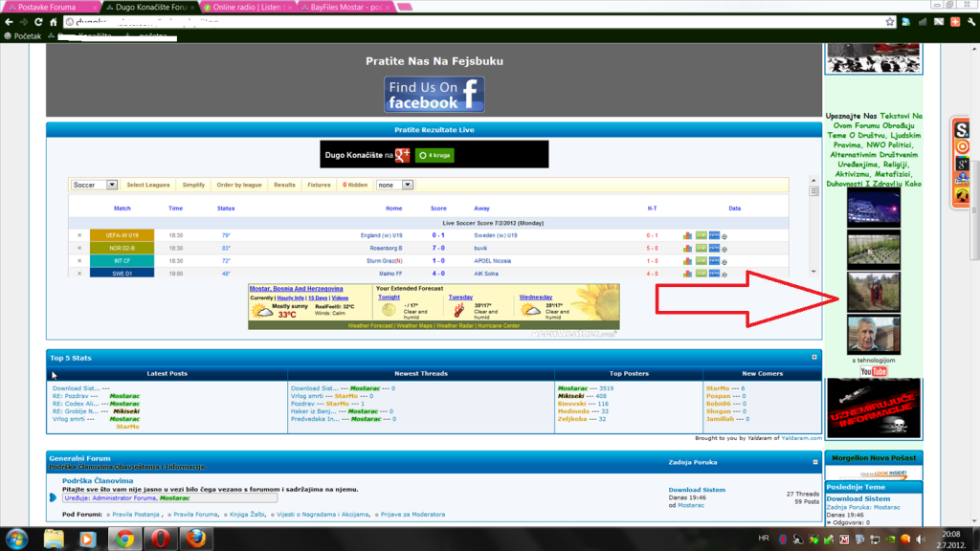Screen dimensions: 980x551
Task: Open Fixtures in livescore toolbar
Action: 319,185
